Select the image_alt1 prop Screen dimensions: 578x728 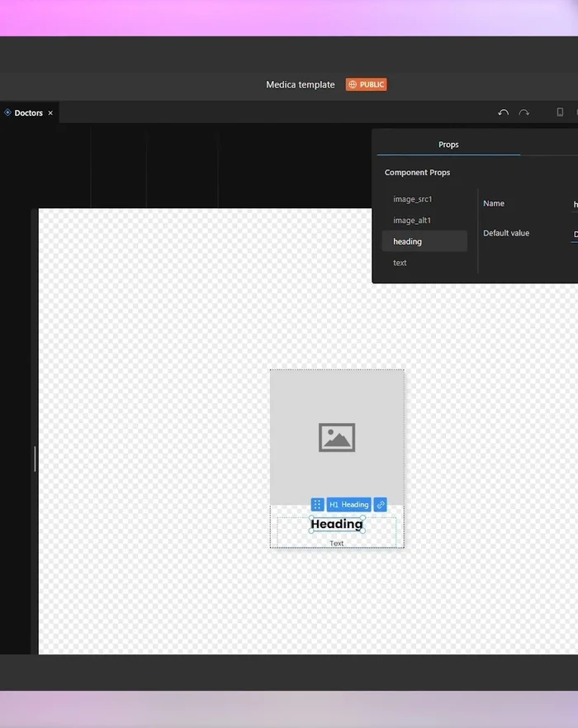pos(412,221)
